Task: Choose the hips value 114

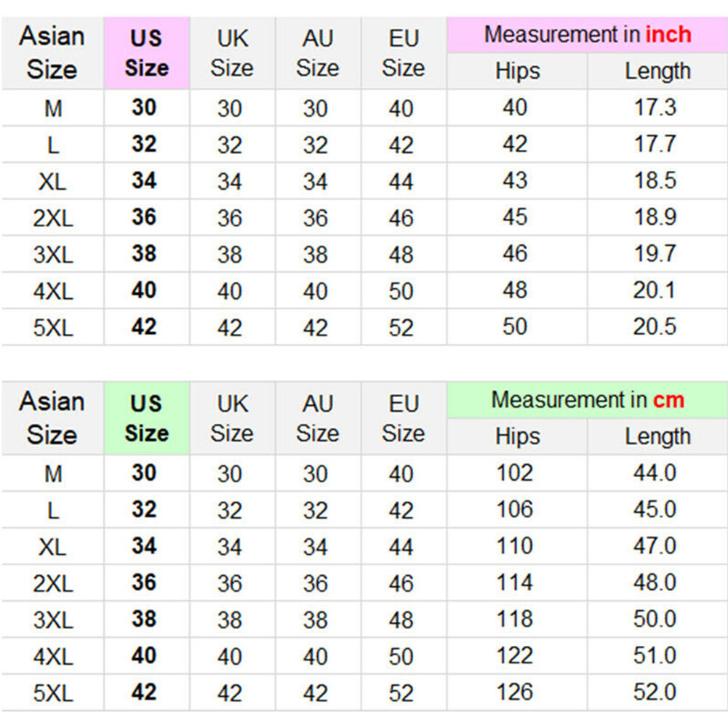Action: (x=515, y=583)
